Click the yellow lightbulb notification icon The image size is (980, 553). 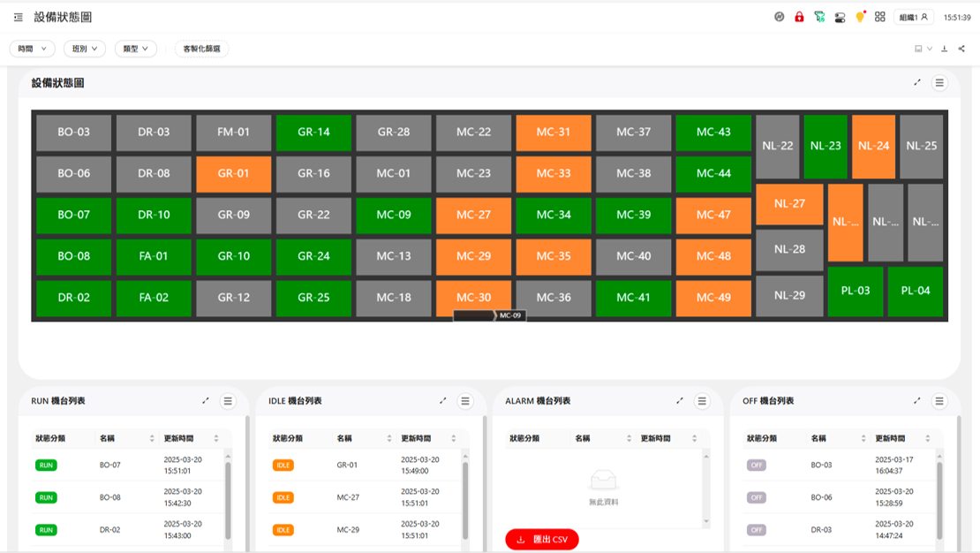click(x=860, y=17)
